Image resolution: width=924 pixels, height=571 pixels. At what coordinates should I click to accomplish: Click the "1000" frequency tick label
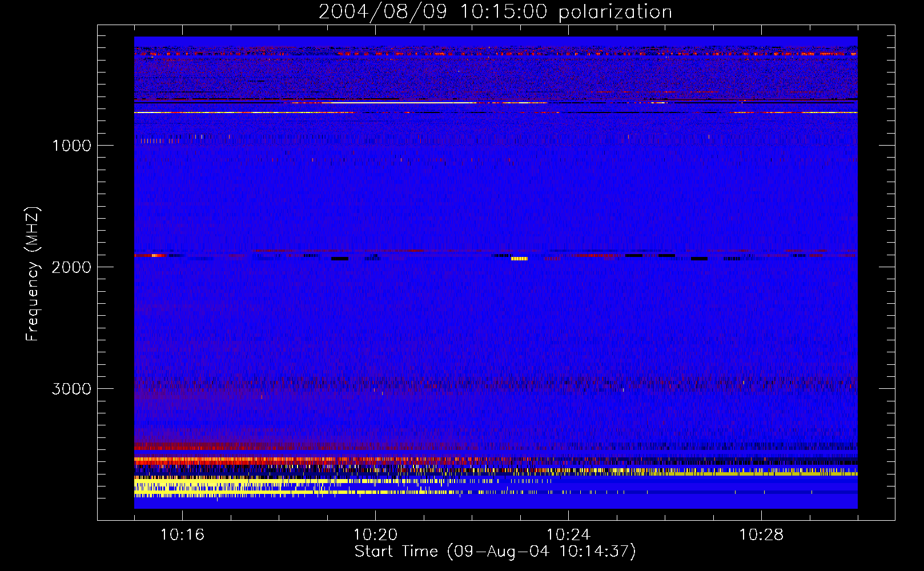[72, 146]
